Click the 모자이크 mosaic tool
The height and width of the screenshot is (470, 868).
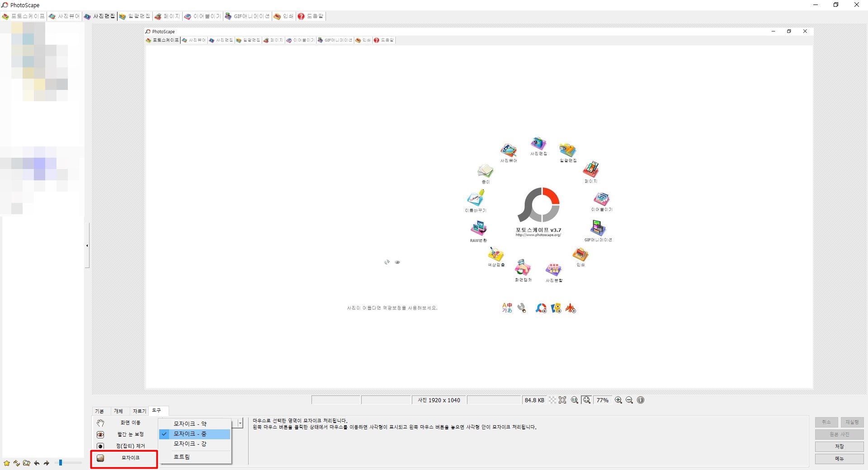(125, 458)
